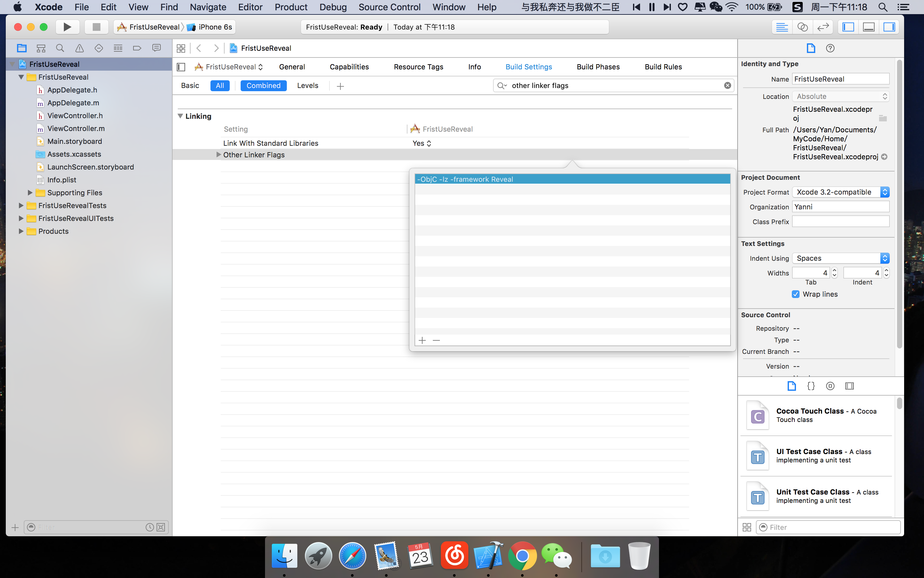Choose the iPhone 6s run destination
924x578 pixels.
(210, 27)
